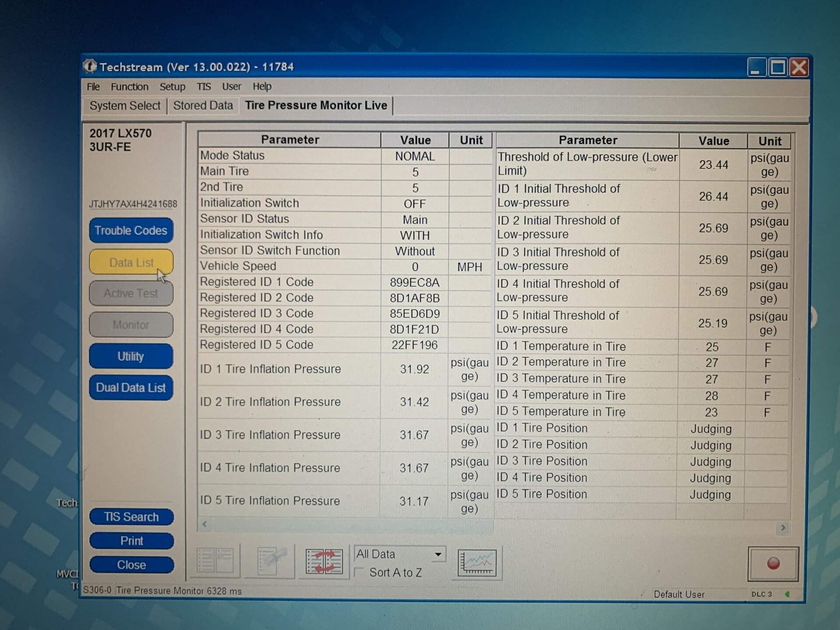Select ID 5 Initial Threshold of Low-pressure row
This screenshot has height=630, width=840.
pyautogui.click(x=643, y=323)
